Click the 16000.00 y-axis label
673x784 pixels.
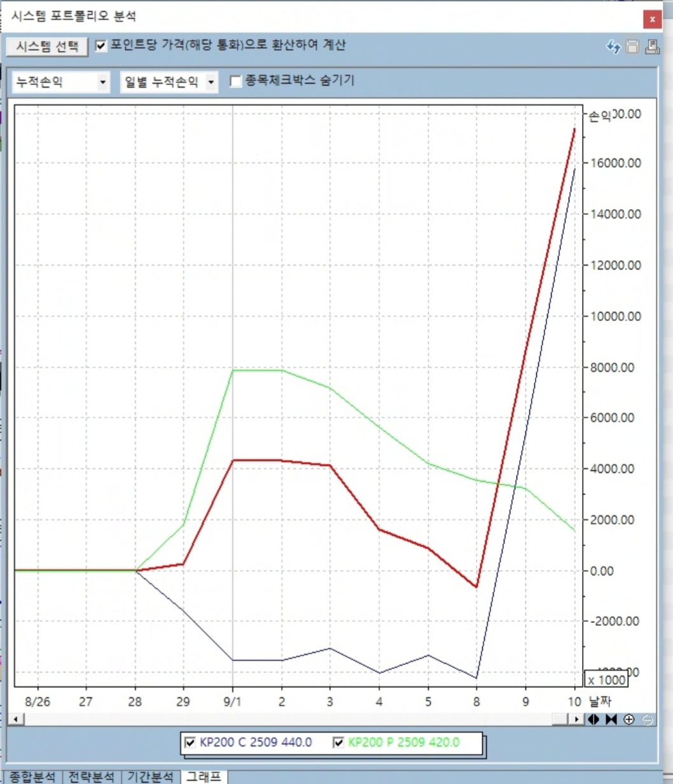tap(616, 163)
